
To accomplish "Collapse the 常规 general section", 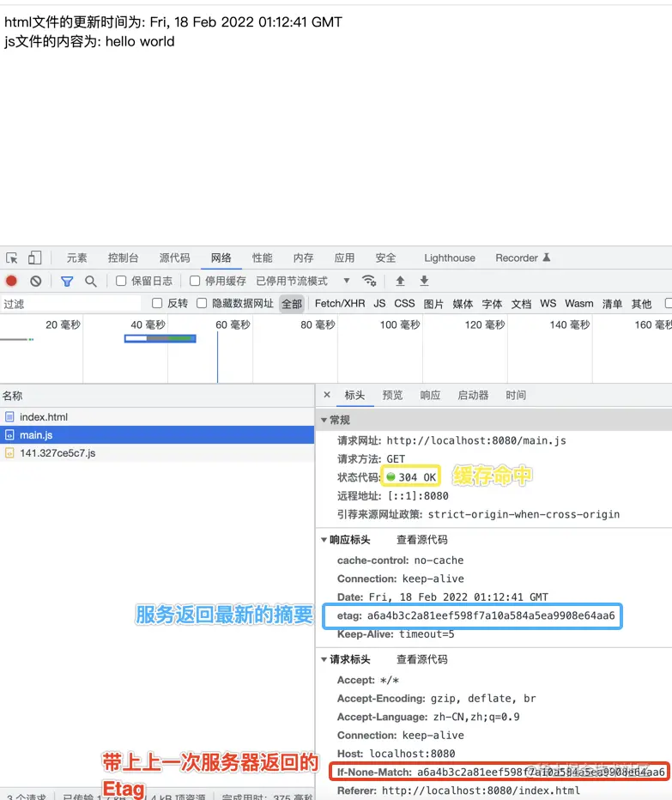I will click(x=324, y=420).
